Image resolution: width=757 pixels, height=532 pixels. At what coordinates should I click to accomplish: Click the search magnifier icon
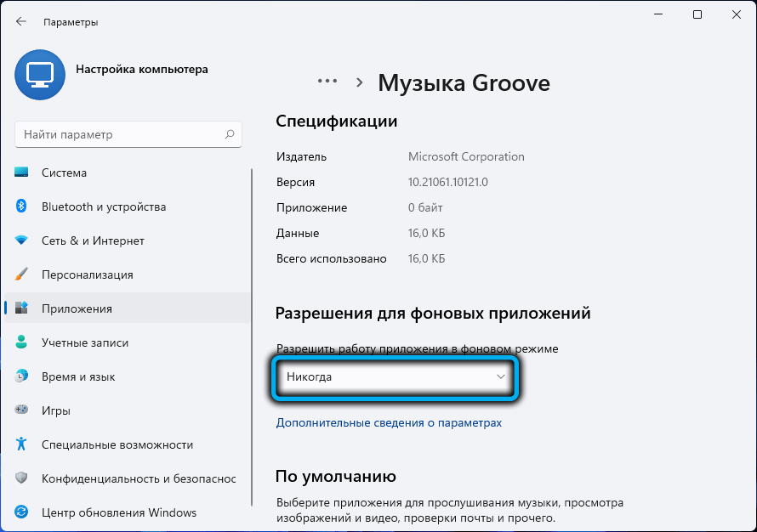230,134
